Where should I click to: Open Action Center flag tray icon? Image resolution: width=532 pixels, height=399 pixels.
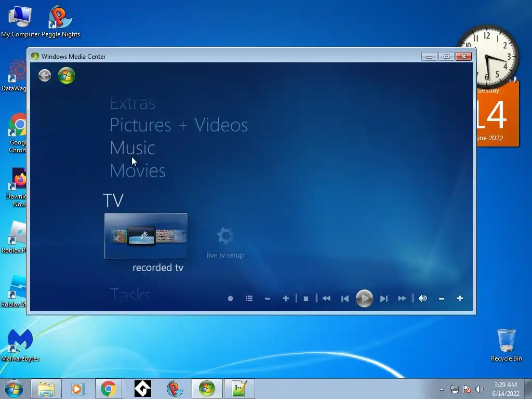(467, 389)
